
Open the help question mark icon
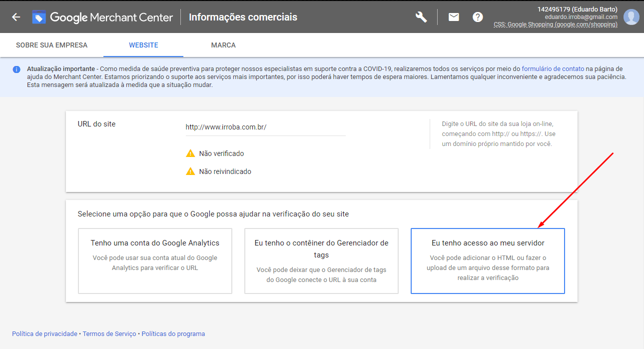tap(478, 17)
